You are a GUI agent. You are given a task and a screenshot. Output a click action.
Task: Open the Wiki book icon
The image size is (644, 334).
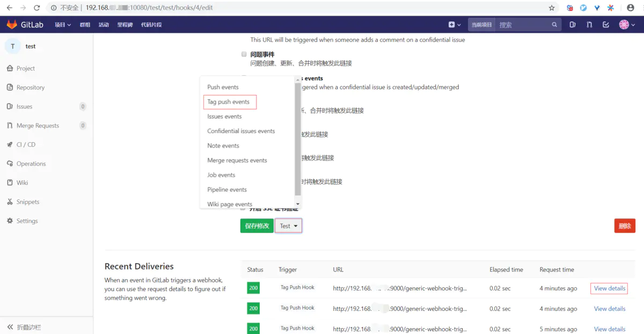(x=10, y=183)
